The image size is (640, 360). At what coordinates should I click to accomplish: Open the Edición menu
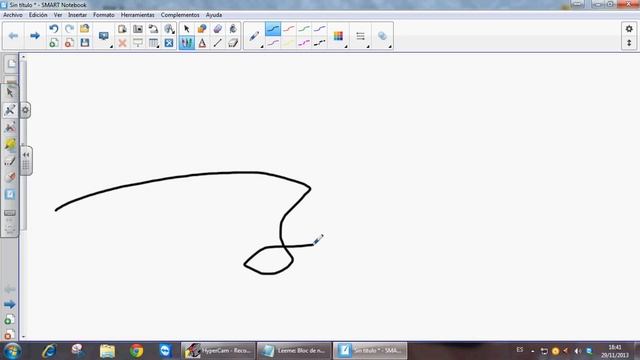pyautogui.click(x=38, y=15)
